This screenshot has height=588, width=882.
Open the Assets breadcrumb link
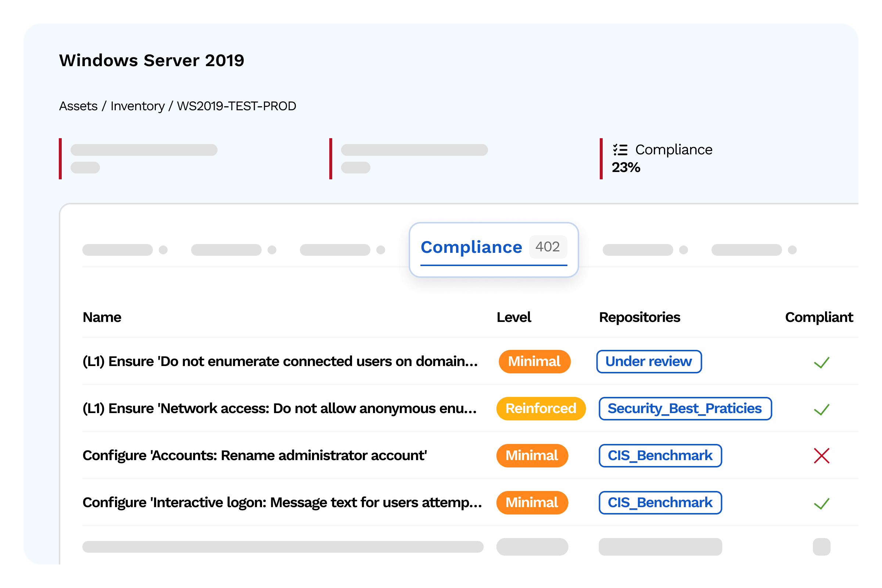point(78,106)
